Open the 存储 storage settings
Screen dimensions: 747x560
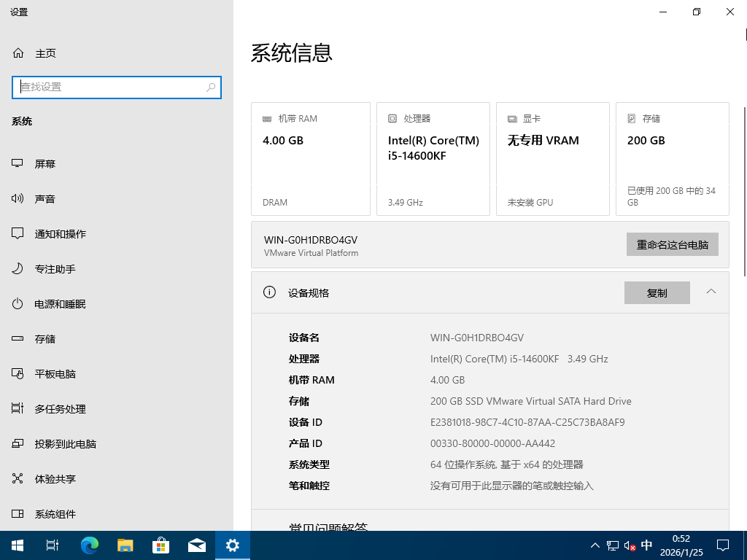point(45,338)
